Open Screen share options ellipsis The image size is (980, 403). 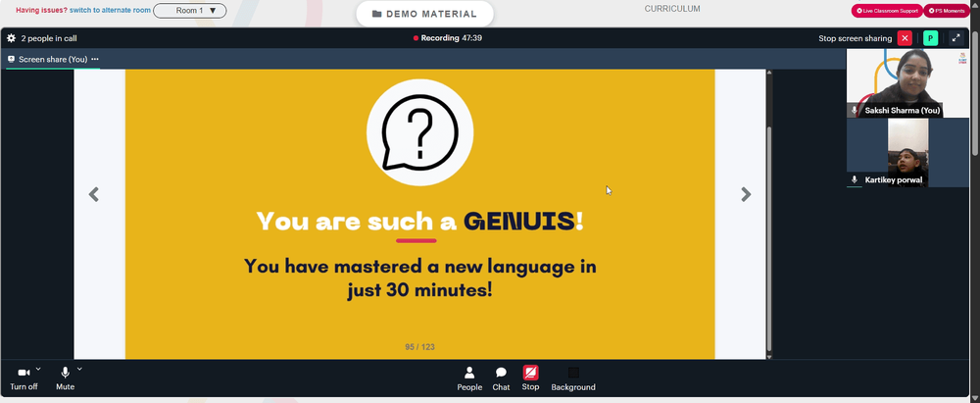95,59
